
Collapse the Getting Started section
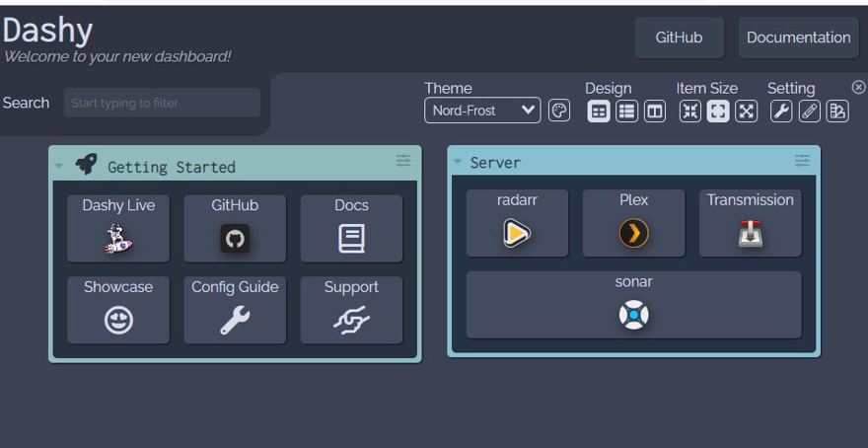click(x=58, y=165)
